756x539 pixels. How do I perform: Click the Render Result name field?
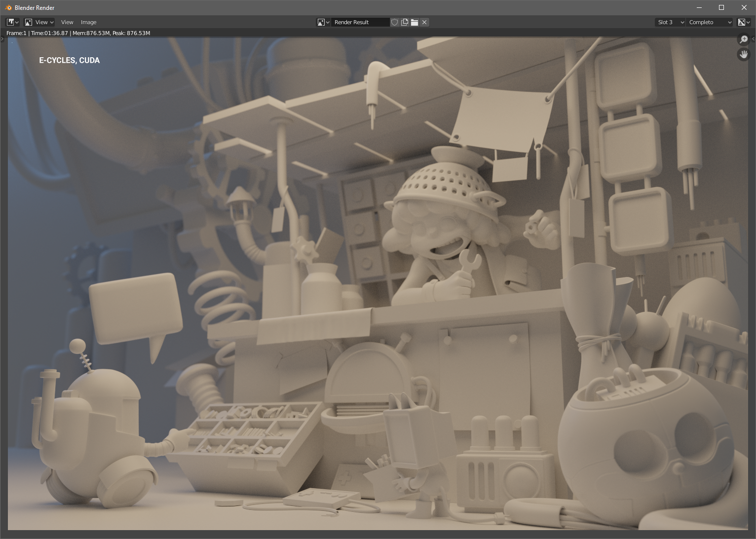point(360,22)
